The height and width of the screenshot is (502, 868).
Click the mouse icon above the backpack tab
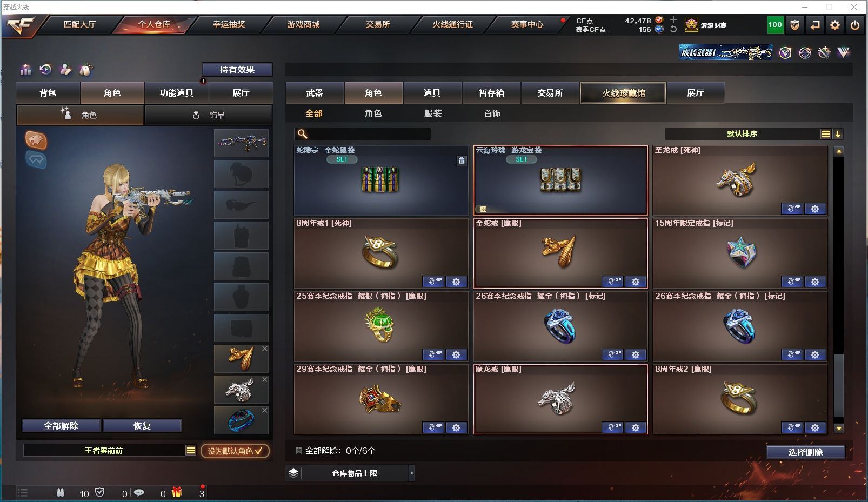pyautogui.click(x=86, y=70)
